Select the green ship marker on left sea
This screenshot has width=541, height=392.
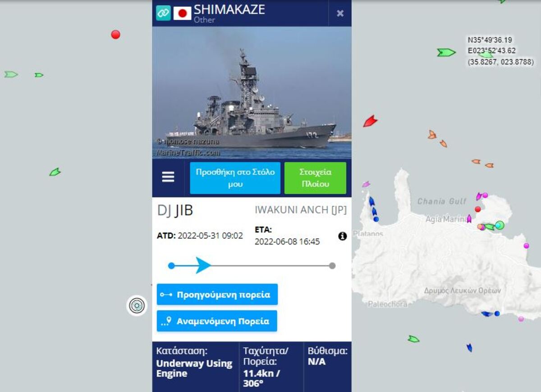tap(55, 172)
